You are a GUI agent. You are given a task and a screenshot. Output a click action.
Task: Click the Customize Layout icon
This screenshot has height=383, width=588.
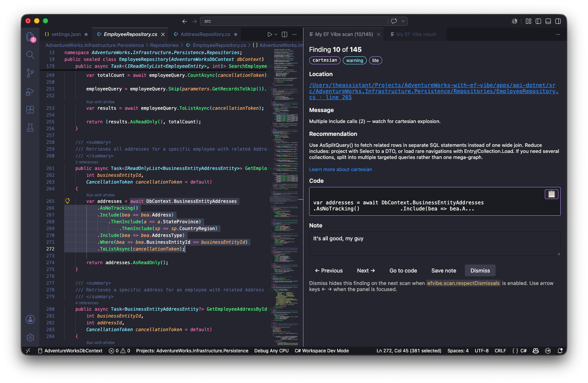[x=529, y=21]
